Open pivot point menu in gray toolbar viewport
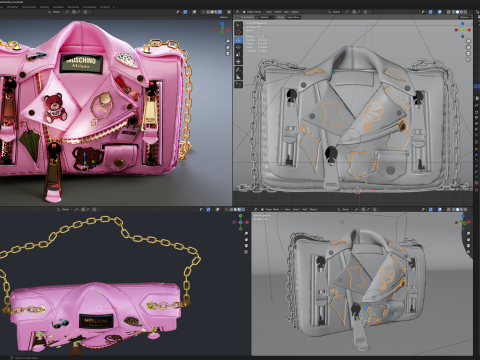The image size is (480, 360). point(347,12)
